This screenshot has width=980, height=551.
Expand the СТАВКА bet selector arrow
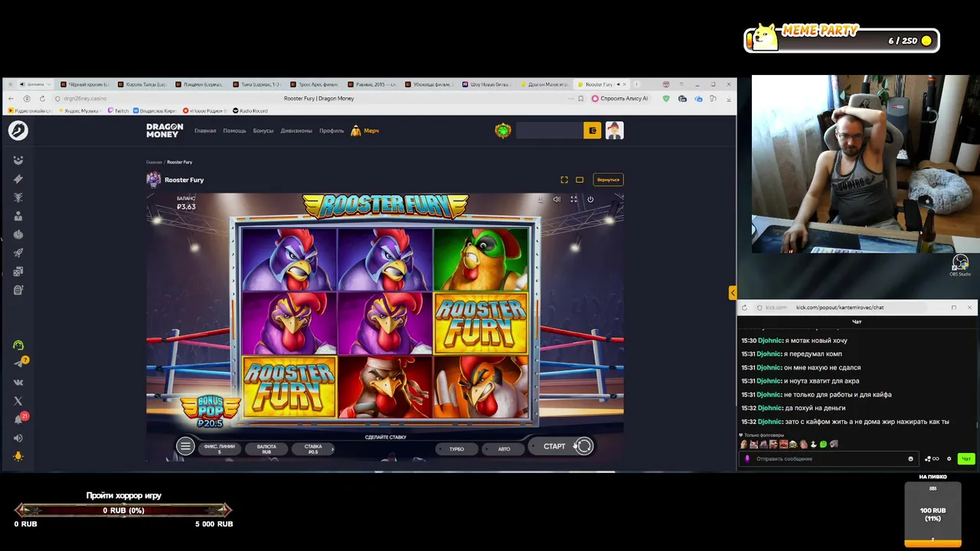(x=333, y=449)
